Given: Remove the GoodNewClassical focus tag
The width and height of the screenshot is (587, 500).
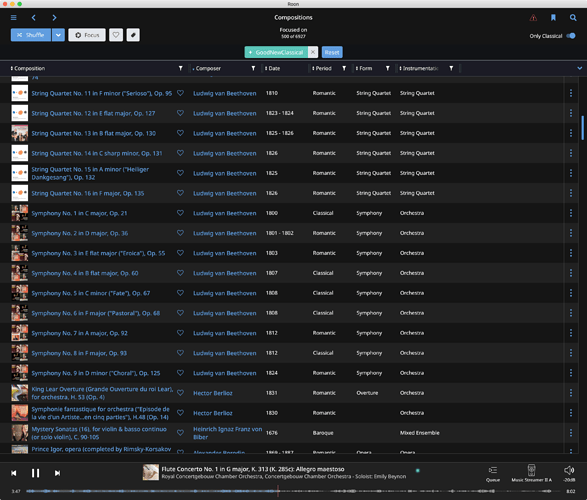Looking at the screenshot, I should (313, 52).
